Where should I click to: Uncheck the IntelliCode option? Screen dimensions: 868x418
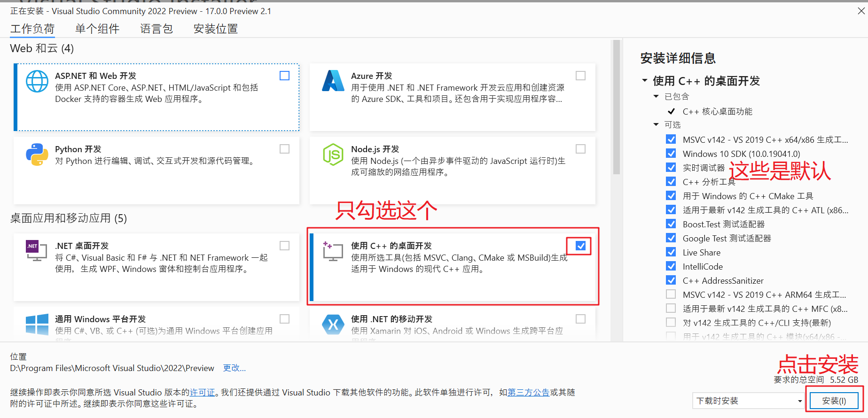[671, 266]
